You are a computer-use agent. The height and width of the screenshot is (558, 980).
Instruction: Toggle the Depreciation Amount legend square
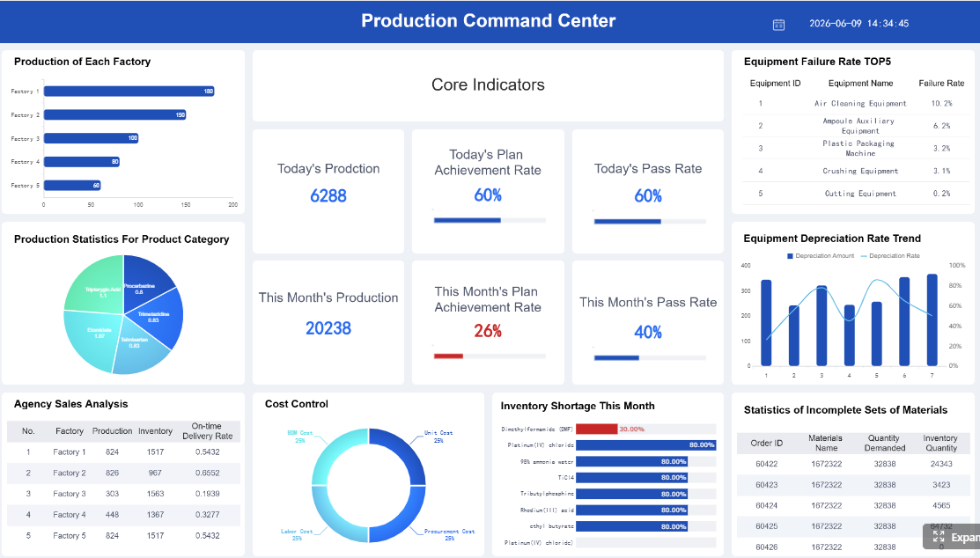coord(790,255)
